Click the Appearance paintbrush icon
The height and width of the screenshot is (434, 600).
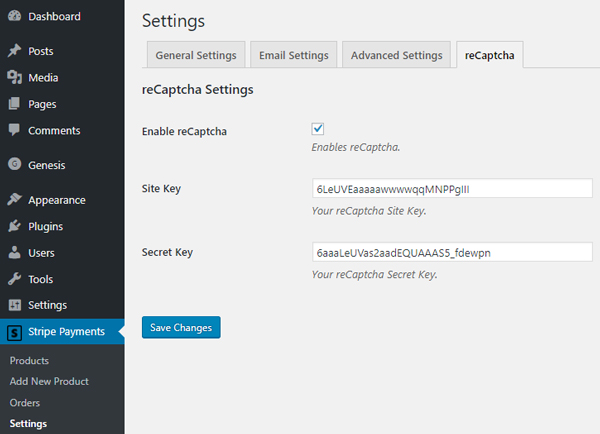tap(15, 199)
